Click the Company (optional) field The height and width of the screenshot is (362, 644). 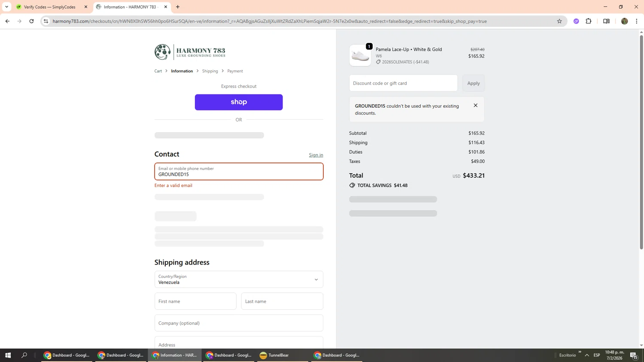[x=239, y=323]
